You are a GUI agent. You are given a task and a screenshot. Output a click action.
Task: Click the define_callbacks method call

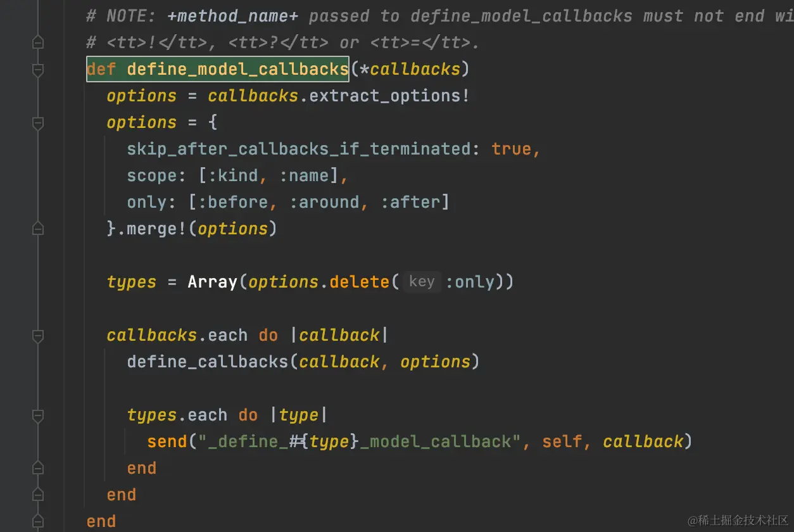tap(208, 362)
